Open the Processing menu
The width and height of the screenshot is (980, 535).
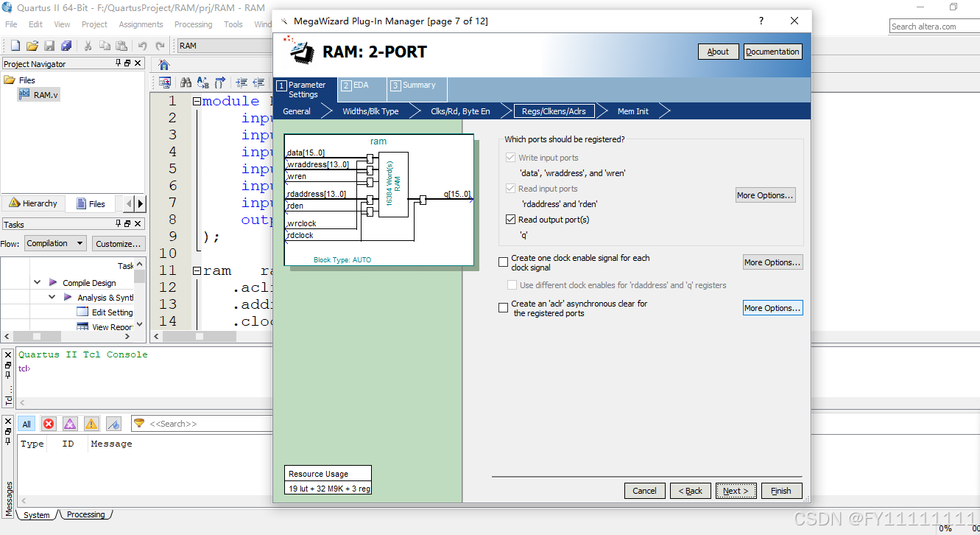click(x=193, y=24)
